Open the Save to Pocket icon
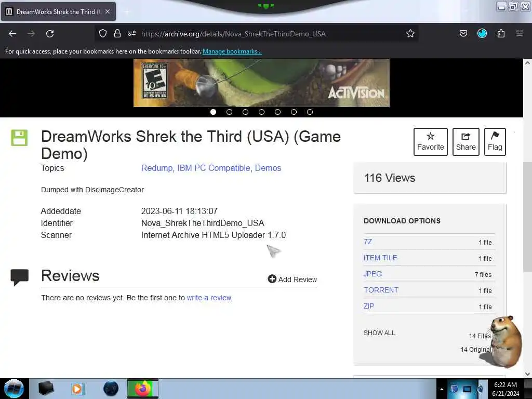Image resolution: width=532 pixels, height=399 pixels. (463, 33)
